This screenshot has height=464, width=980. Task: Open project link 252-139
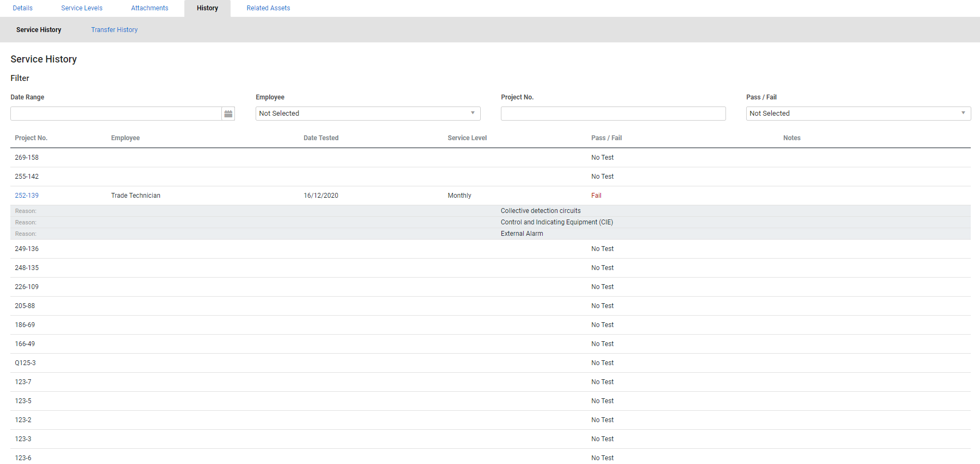click(x=27, y=196)
